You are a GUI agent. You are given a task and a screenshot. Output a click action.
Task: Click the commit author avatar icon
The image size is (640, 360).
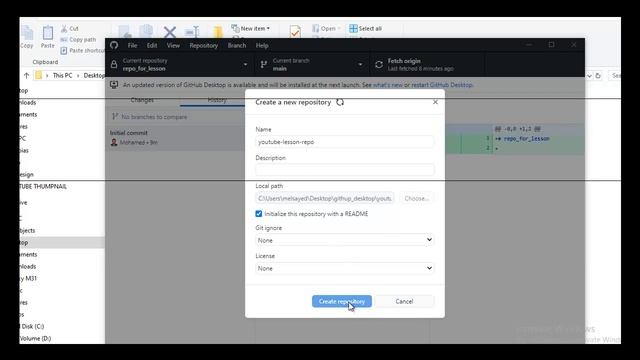tap(114, 142)
